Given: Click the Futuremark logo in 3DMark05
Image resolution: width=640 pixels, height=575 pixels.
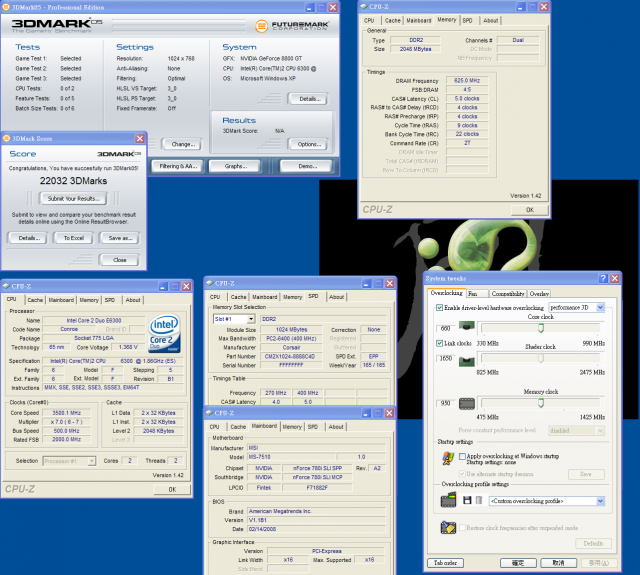Looking at the screenshot, I should [x=292, y=26].
